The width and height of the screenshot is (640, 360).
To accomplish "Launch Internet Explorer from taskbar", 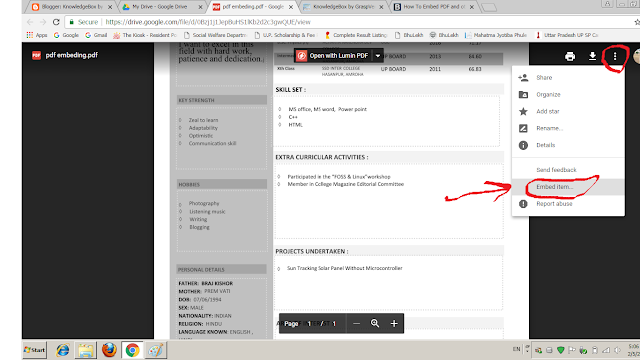I will (x=62, y=350).
